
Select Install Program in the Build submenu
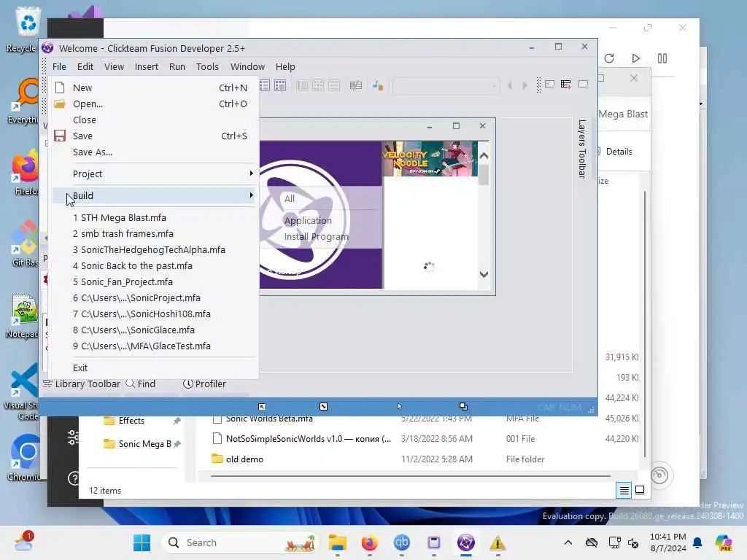click(x=317, y=237)
